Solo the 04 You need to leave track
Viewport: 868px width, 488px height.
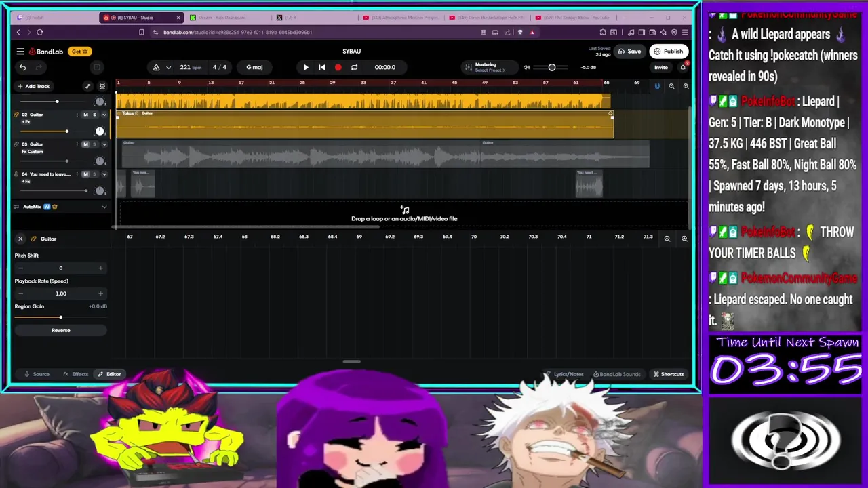(94, 174)
